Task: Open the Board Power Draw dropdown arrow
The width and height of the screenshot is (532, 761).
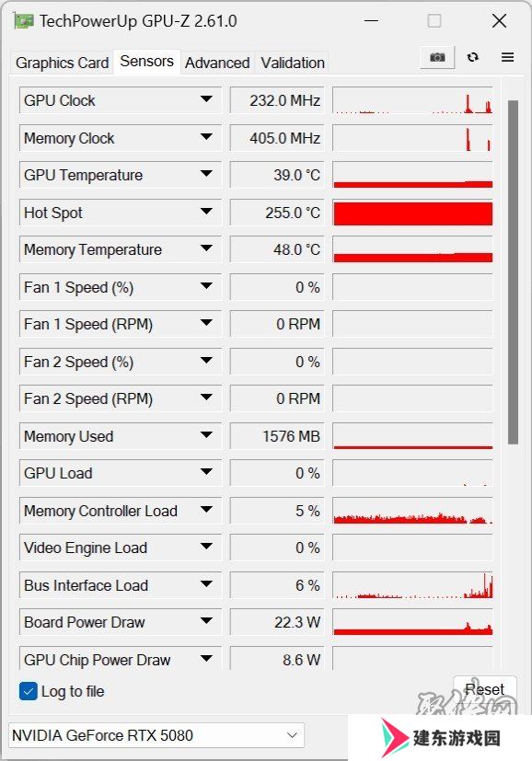Action: coord(206,621)
